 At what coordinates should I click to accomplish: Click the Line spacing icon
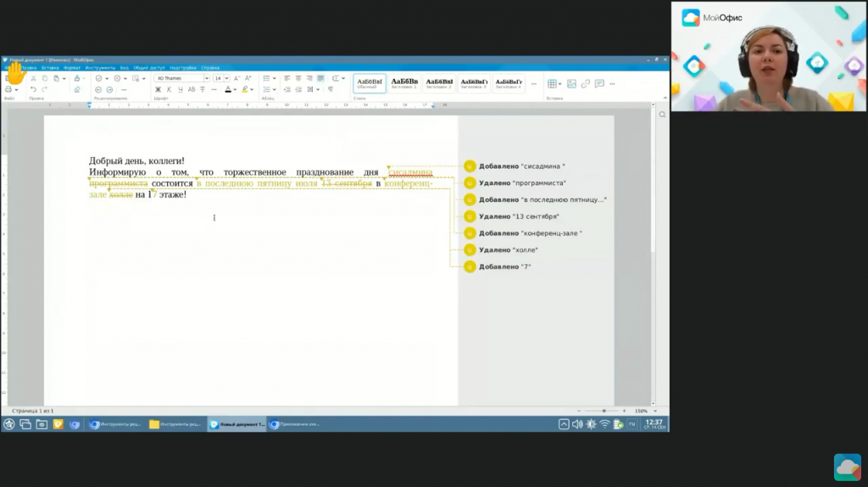[x=310, y=89]
